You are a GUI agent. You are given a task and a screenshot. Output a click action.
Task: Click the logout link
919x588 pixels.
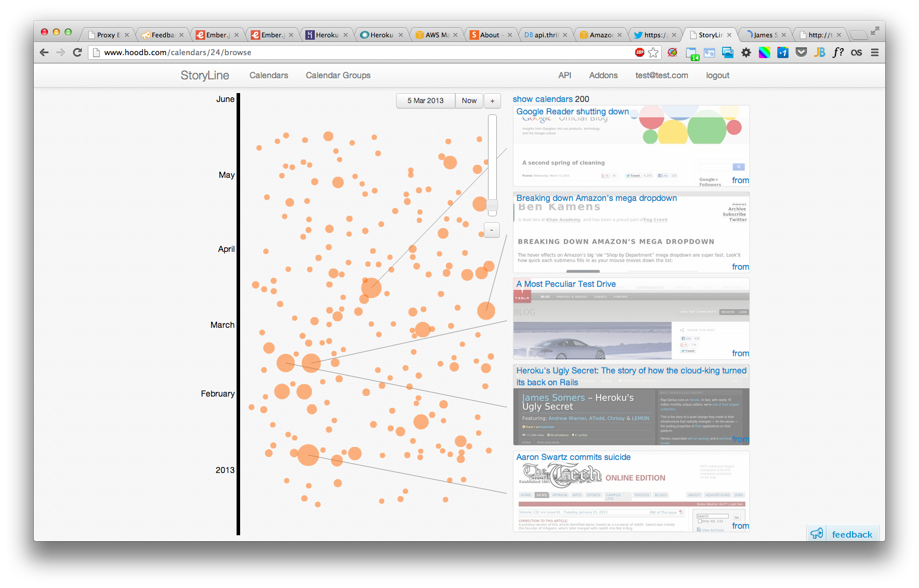coord(717,75)
